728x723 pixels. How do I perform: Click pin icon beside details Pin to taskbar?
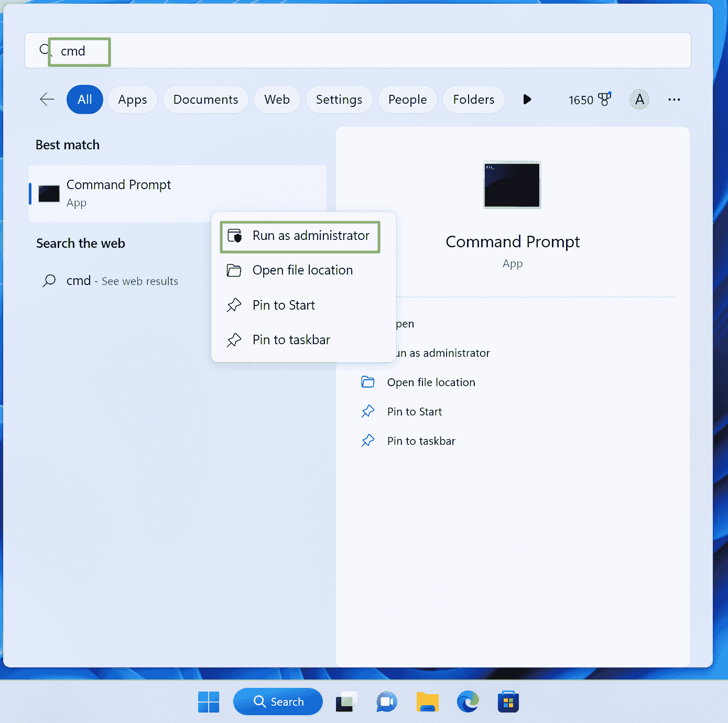pos(368,441)
